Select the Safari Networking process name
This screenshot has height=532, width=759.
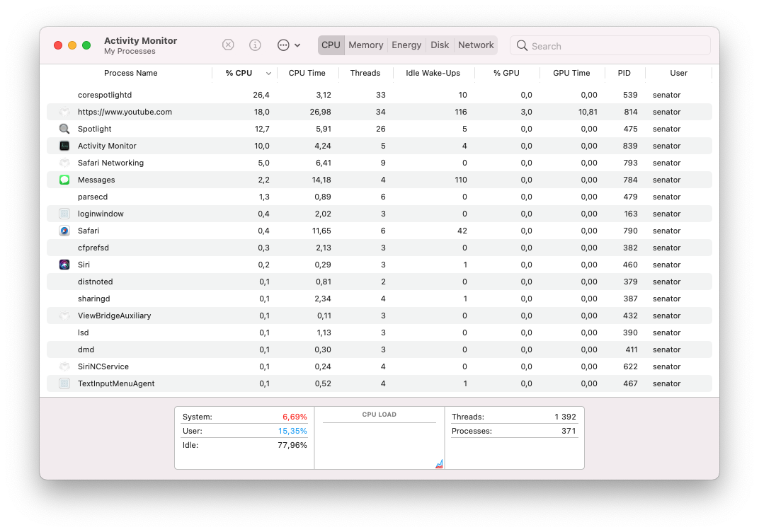pyautogui.click(x=111, y=163)
